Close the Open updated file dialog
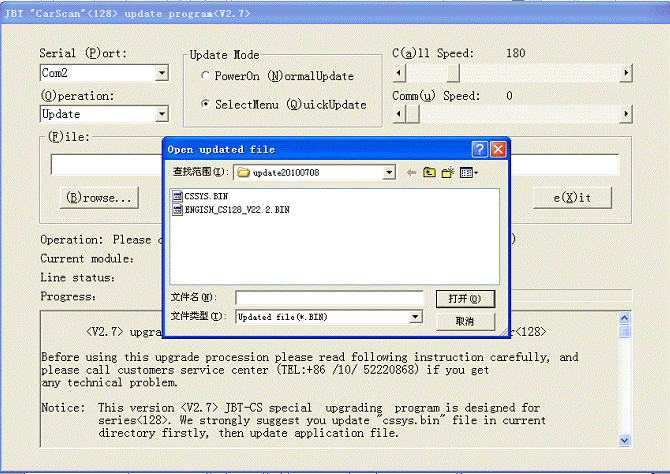 point(498,149)
